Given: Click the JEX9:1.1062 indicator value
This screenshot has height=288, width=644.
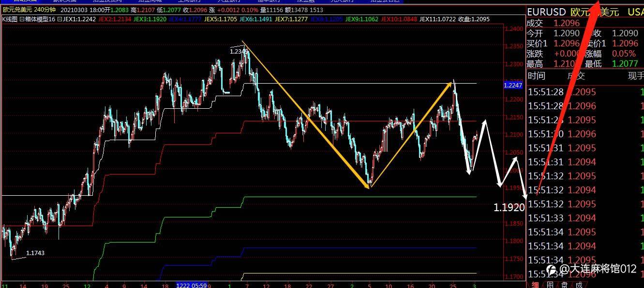Looking at the screenshot, I should pos(361,19).
